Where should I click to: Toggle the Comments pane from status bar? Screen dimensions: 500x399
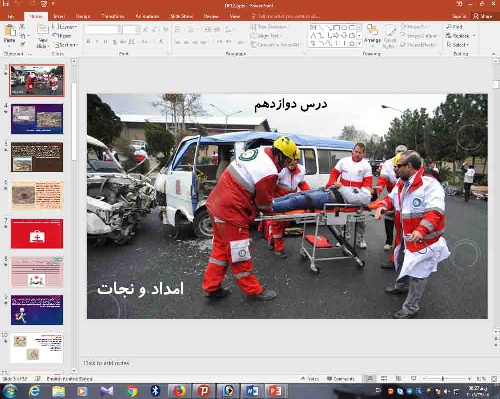pos(341,379)
